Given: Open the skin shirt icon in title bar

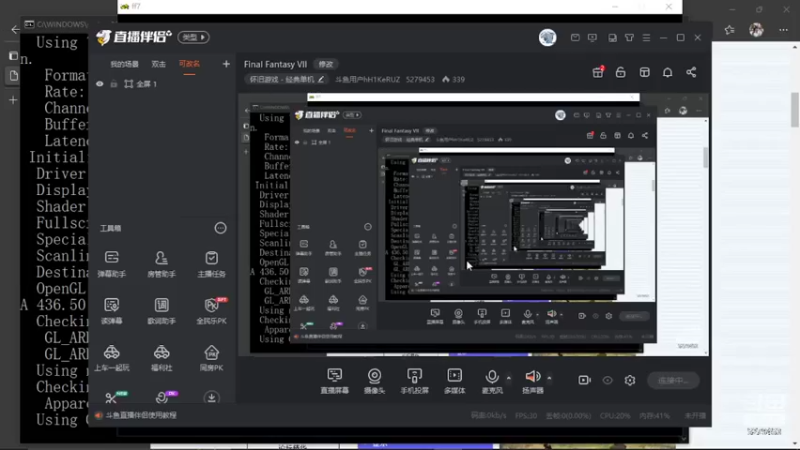Looking at the screenshot, I should (629, 38).
